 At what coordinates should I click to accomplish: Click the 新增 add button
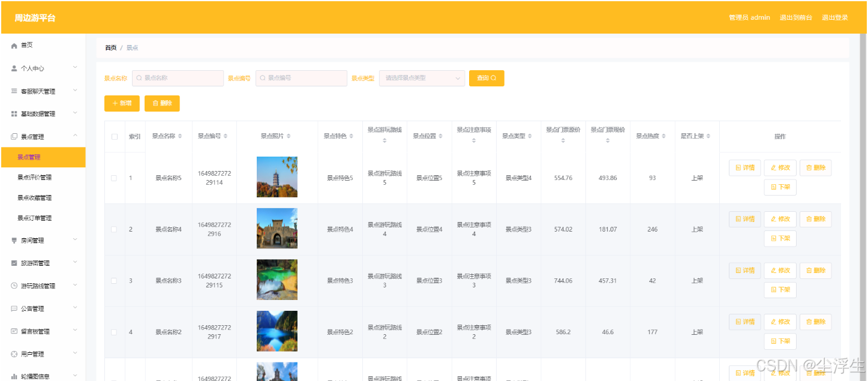(122, 103)
